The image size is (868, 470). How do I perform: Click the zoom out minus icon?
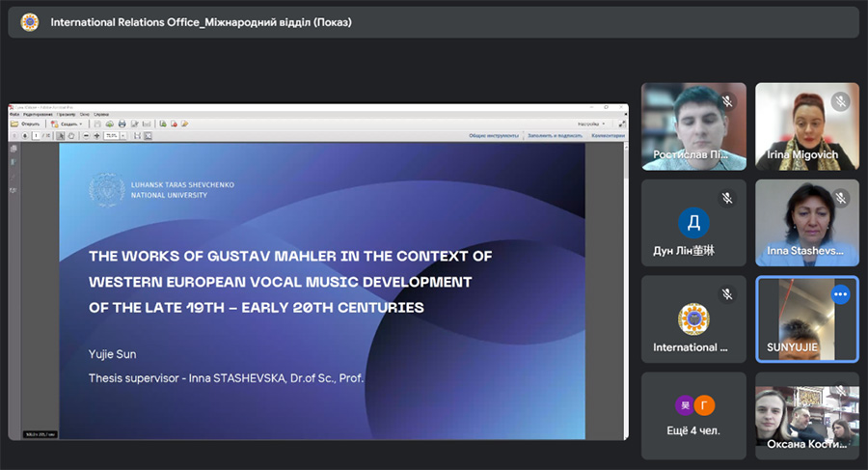(x=86, y=136)
